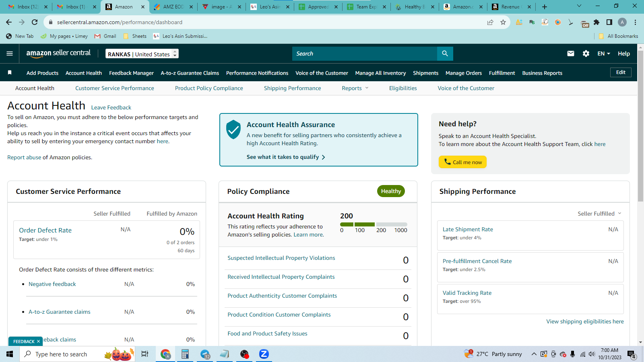Go to the Account Health tab

tap(35, 88)
